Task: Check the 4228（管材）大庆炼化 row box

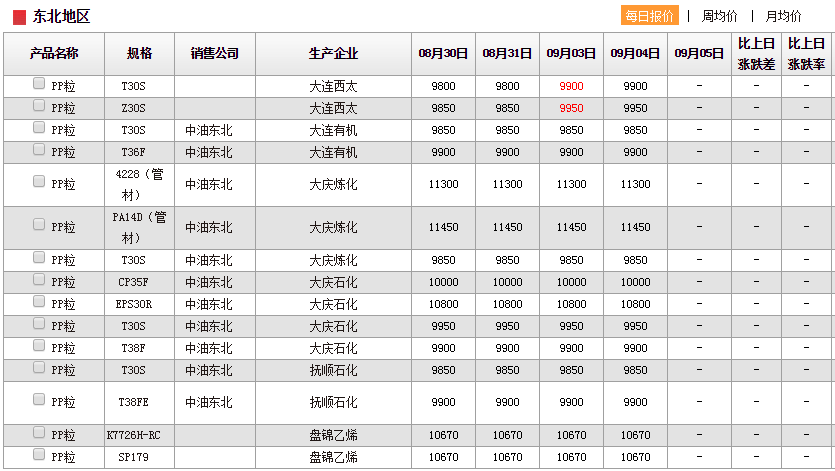Action: coord(38,182)
